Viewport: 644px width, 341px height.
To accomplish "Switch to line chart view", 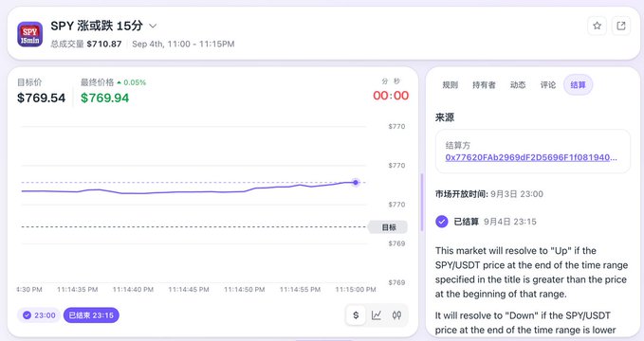I will tap(377, 315).
